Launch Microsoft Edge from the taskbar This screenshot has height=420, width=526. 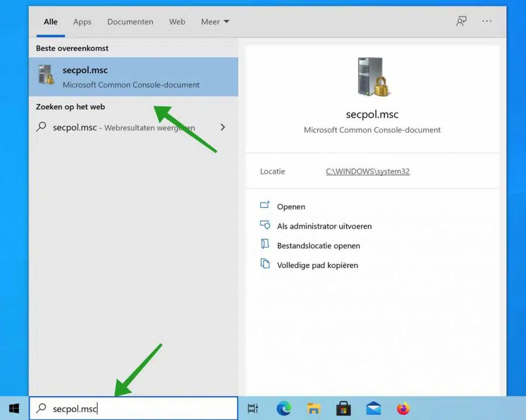point(284,408)
